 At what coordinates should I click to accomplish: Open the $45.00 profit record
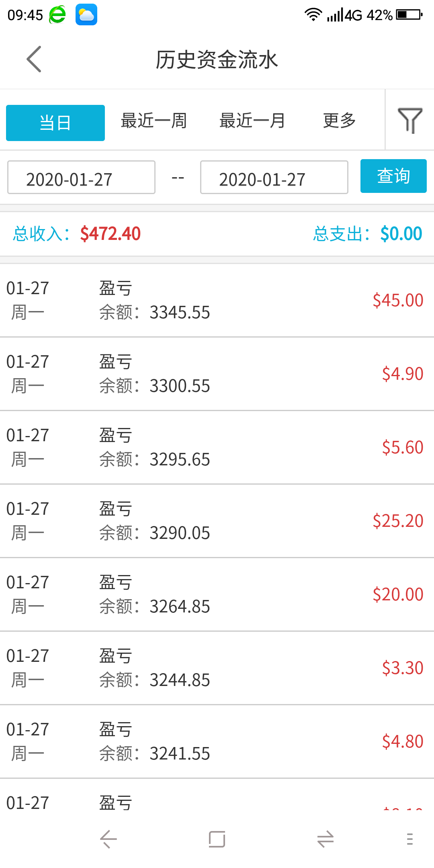[x=217, y=300]
